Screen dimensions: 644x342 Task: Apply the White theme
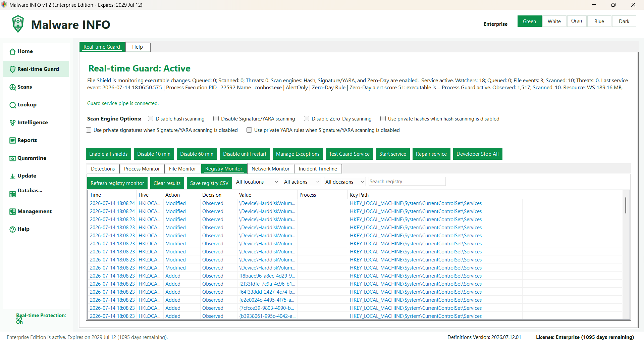[x=554, y=21]
